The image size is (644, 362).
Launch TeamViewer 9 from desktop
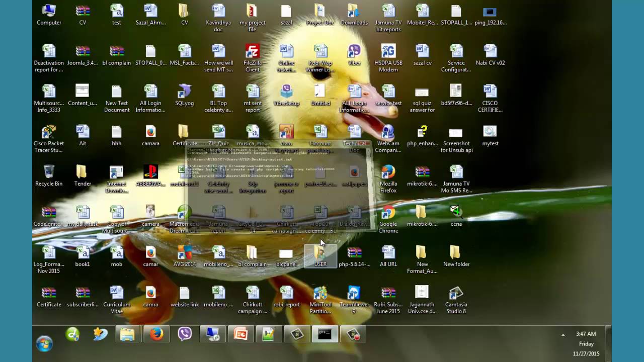click(354, 300)
